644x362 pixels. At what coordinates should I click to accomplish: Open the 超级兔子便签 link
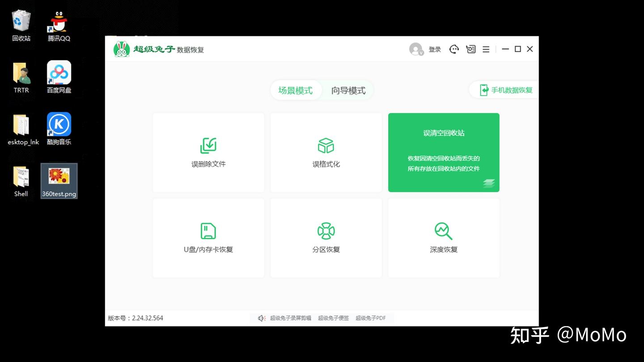coord(334,318)
